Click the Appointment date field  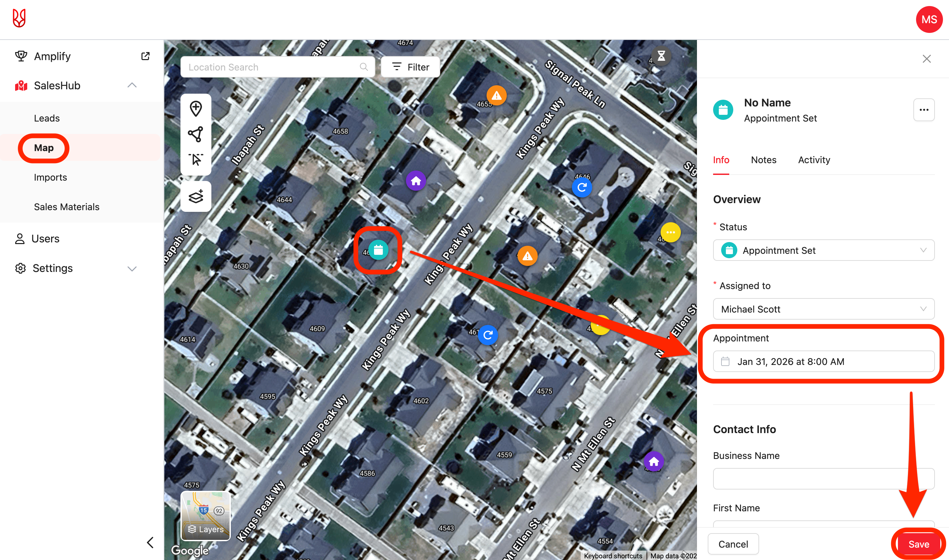823,362
